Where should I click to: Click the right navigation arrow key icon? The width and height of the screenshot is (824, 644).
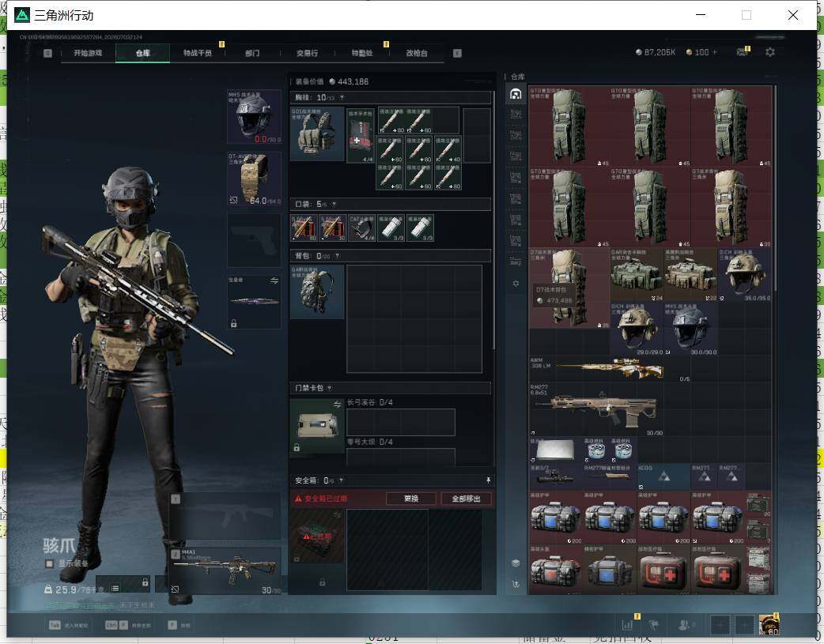coord(457,53)
